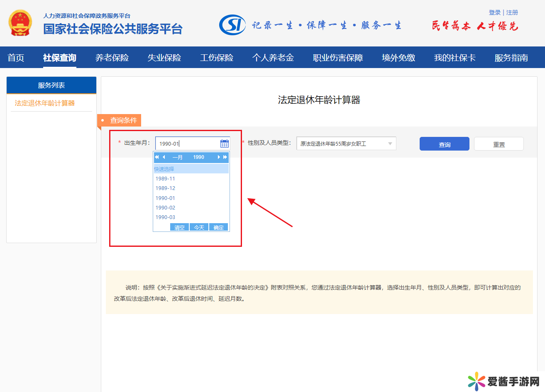Open the 一月 month selector in date picker
This screenshot has width=545, height=392.
point(177,157)
